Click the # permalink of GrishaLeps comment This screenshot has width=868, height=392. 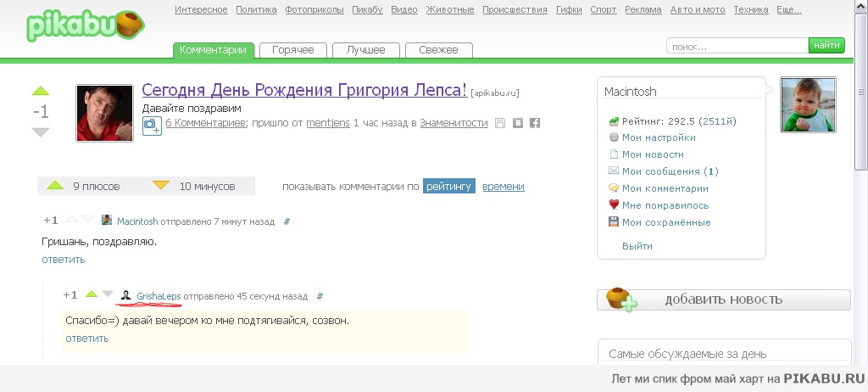320,296
